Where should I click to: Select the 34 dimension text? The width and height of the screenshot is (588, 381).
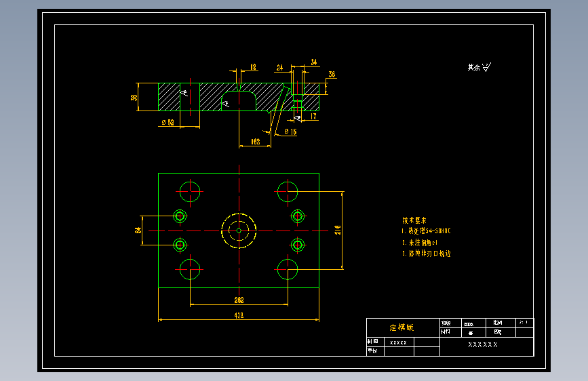point(314,62)
